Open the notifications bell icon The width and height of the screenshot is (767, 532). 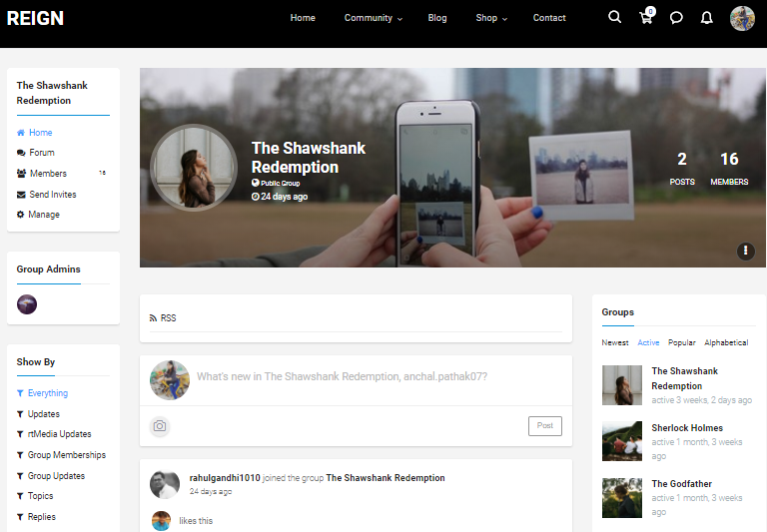pos(706,18)
